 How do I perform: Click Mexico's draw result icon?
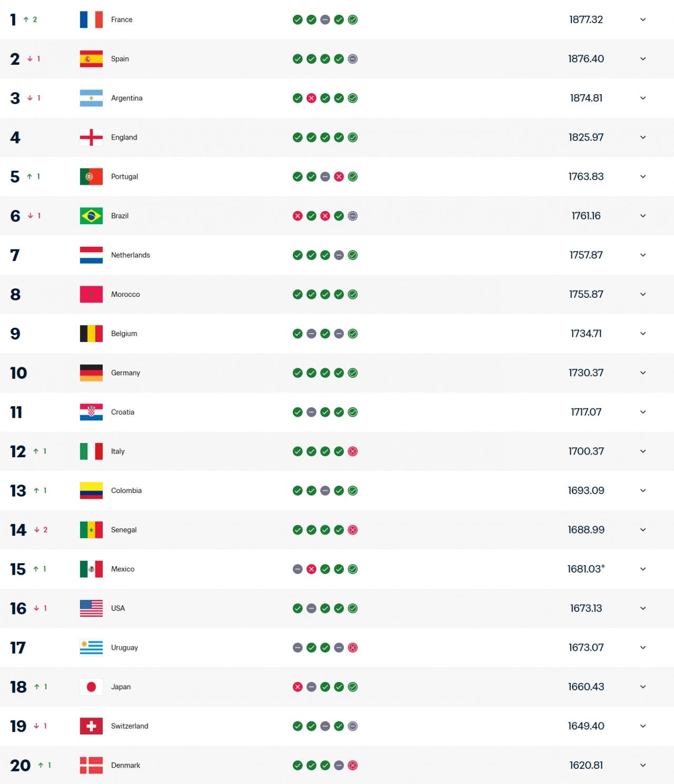(x=297, y=569)
